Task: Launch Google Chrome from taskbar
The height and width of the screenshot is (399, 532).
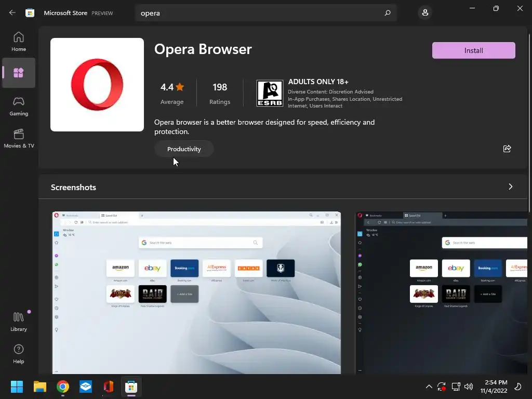Action: [63, 387]
